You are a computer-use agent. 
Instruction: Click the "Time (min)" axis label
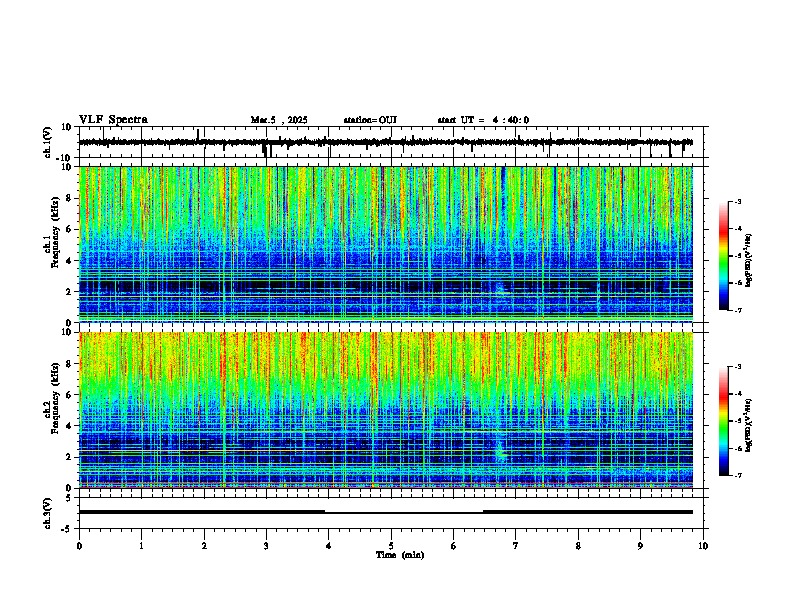400,555
